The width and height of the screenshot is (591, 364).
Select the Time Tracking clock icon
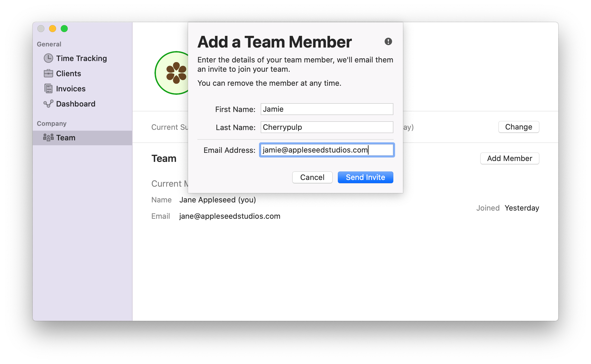[48, 58]
